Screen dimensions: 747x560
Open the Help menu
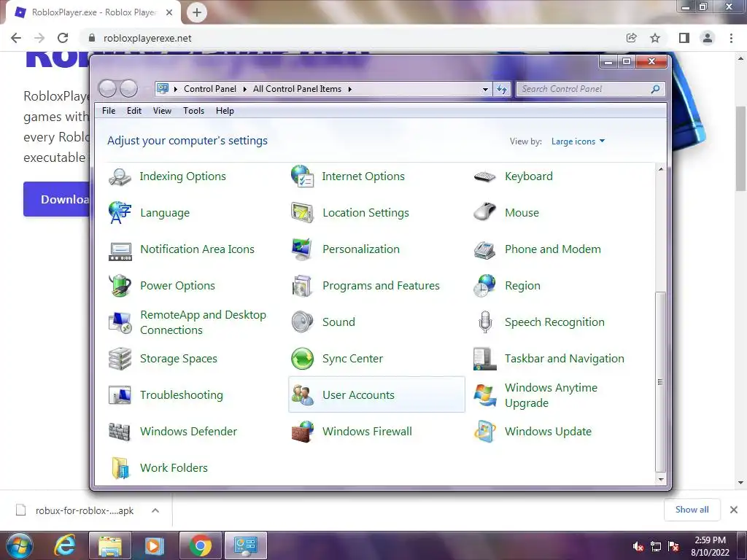[x=225, y=111]
